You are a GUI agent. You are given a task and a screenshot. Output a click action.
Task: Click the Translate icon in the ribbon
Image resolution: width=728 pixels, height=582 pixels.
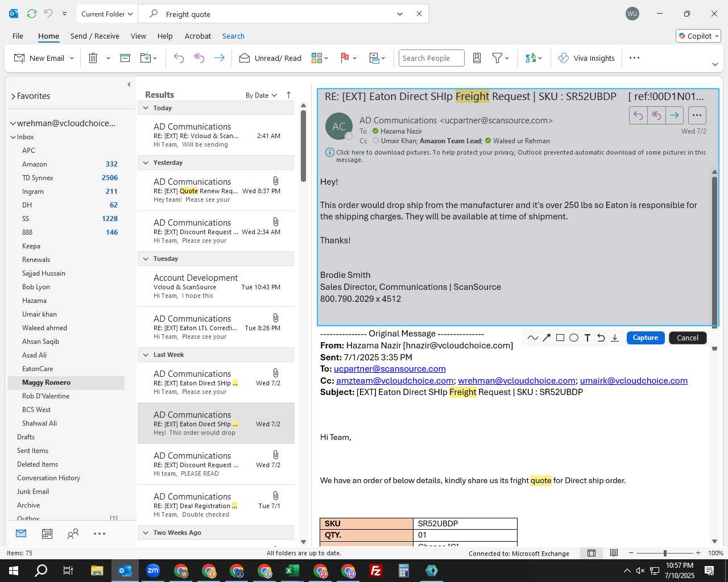531,58
